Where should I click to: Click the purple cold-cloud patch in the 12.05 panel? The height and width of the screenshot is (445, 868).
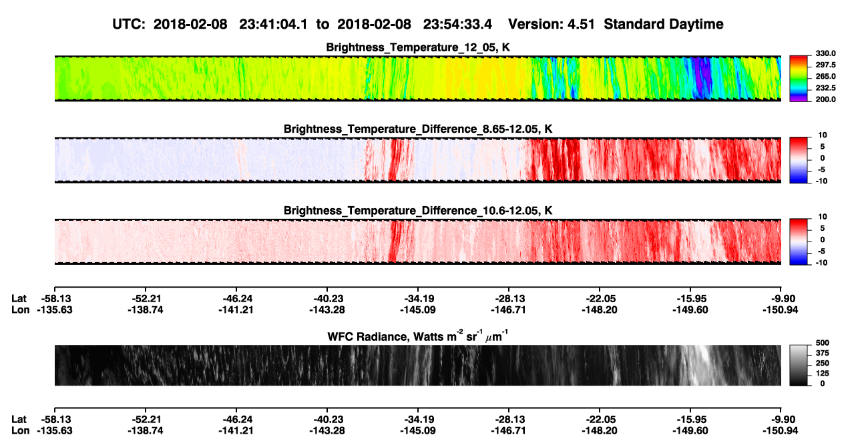[700, 79]
